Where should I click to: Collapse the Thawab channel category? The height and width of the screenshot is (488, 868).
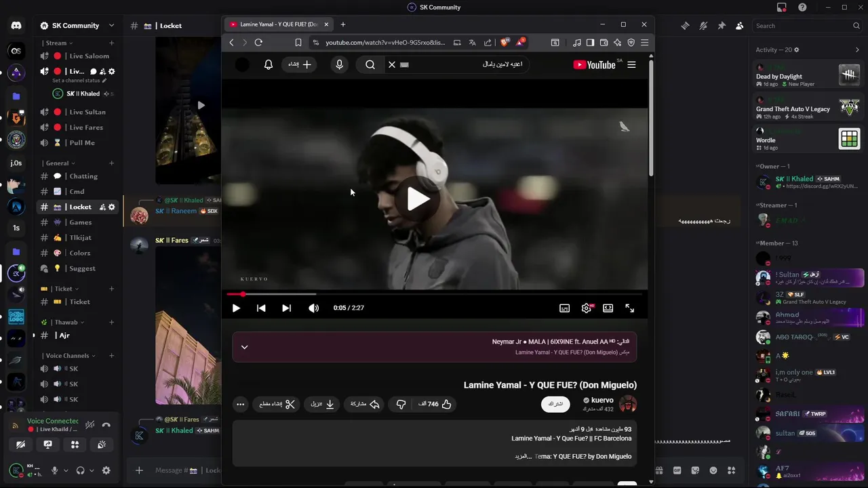click(x=68, y=323)
